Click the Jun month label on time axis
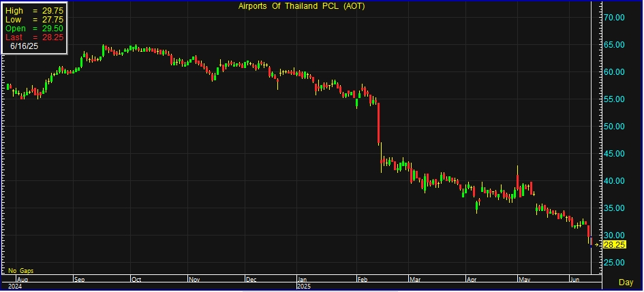The image size is (644, 292). (575, 280)
